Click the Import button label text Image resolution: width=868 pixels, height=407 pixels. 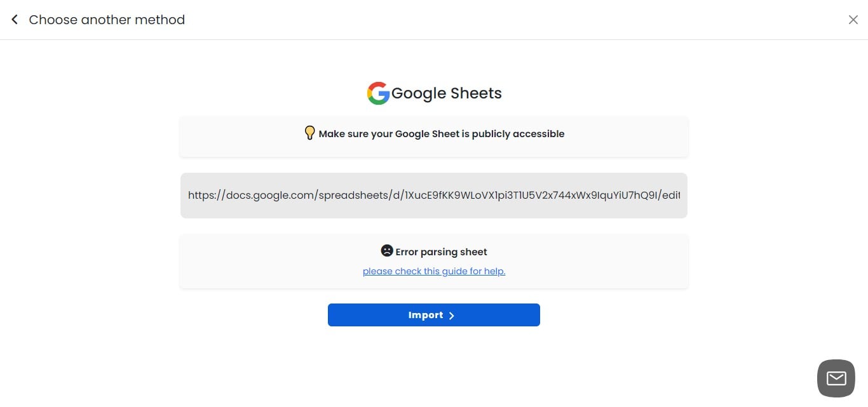click(x=426, y=315)
